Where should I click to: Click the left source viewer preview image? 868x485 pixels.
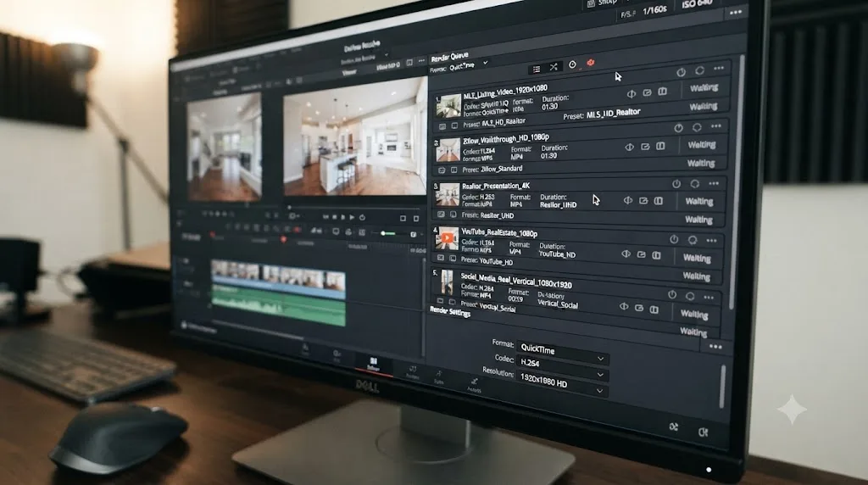224,147
